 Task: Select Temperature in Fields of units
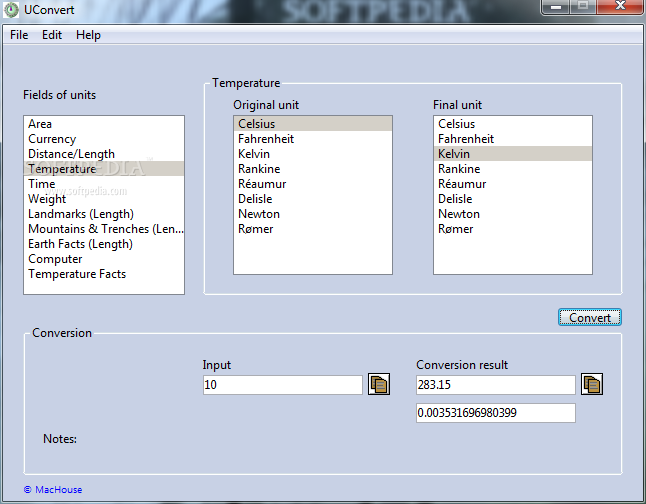tap(104, 169)
